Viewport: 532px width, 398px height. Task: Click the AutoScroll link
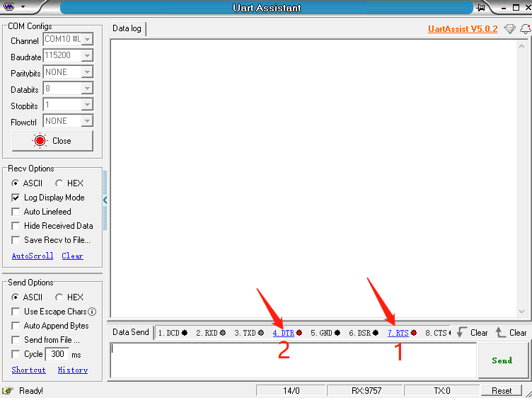click(x=33, y=256)
